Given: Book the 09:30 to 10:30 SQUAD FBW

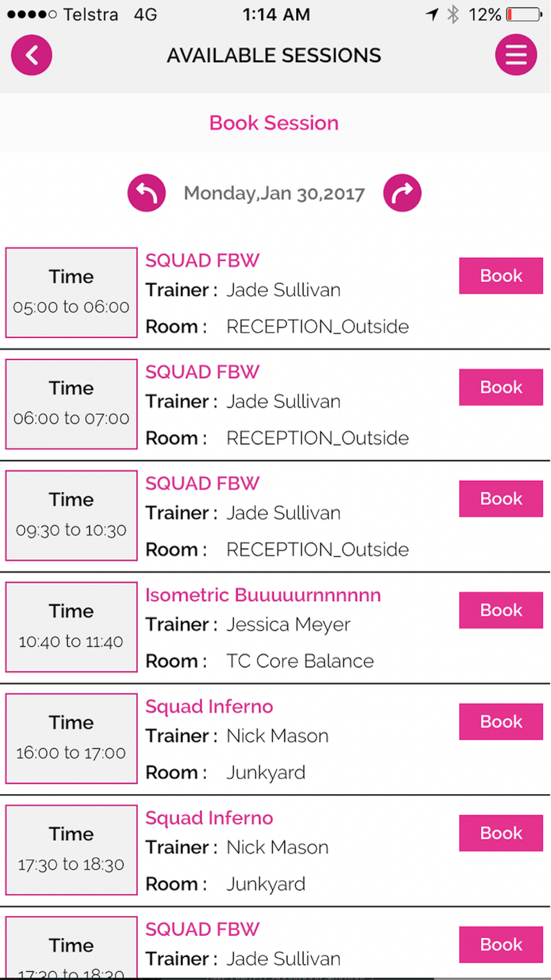Looking at the screenshot, I should [501, 498].
